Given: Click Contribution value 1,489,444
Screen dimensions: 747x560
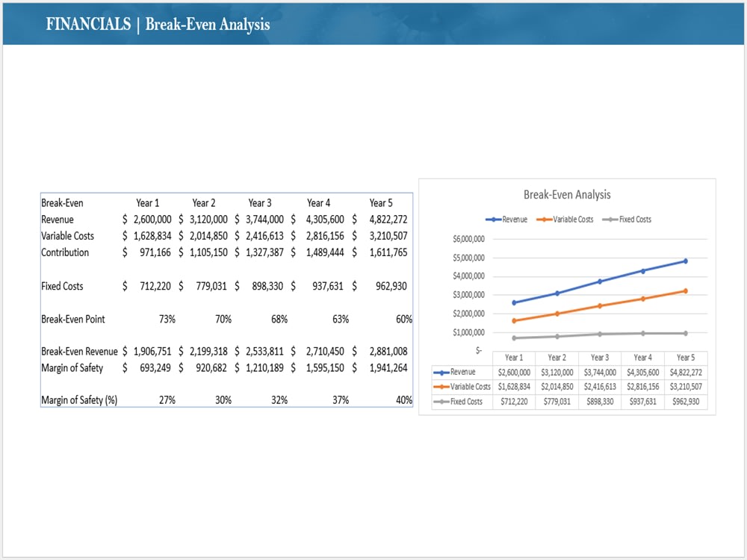Looking at the screenshot, I should 325,252.
